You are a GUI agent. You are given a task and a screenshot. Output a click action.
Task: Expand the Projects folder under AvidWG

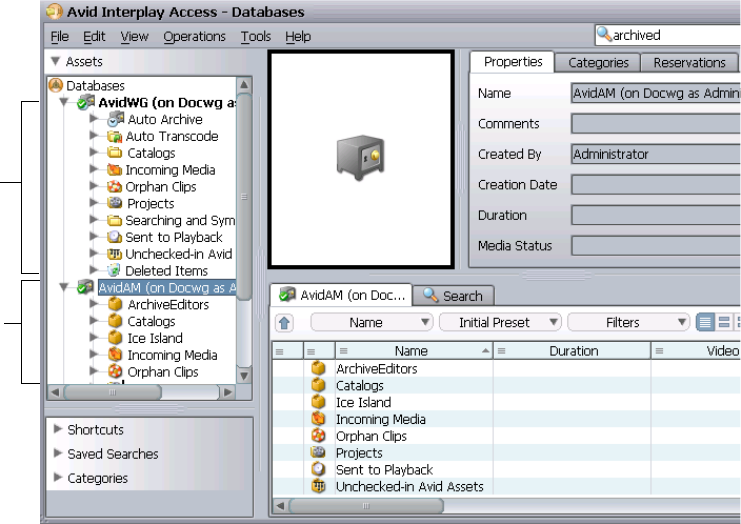(94, 203)
